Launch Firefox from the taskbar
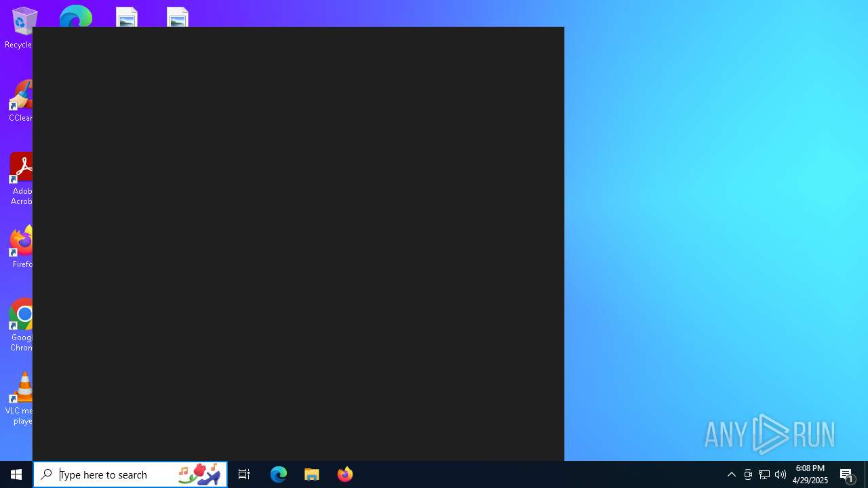 [345, 474]
